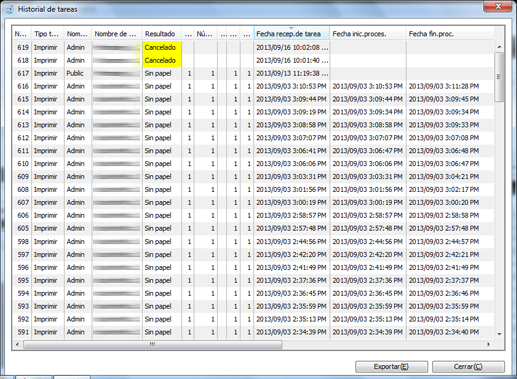Click Sin papel result in row 597
This screenshot has width=517, height=379.
(158, 255)
